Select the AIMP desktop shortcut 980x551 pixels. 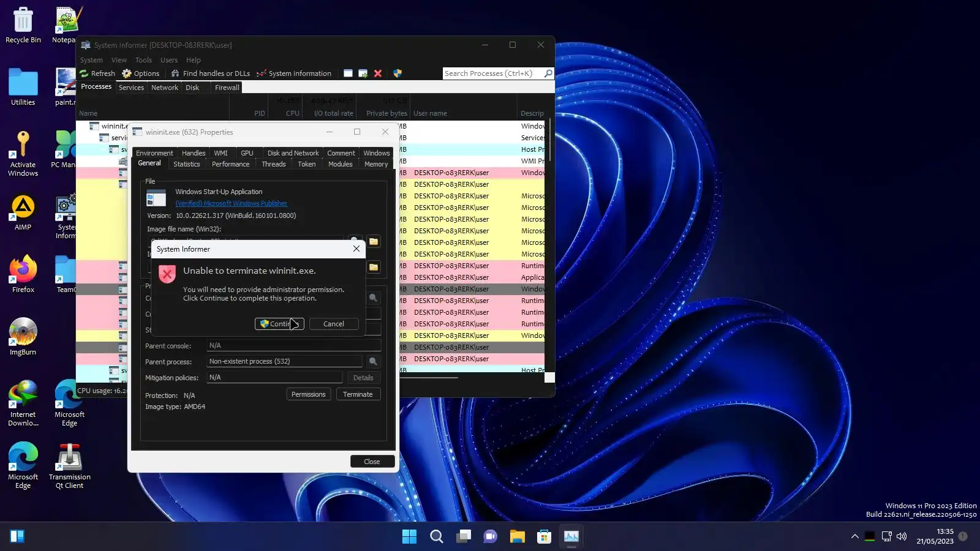tap(23, 212)
